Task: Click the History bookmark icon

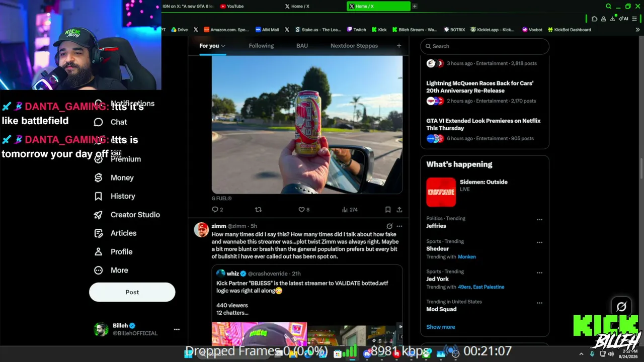Action: click(99, 197)
